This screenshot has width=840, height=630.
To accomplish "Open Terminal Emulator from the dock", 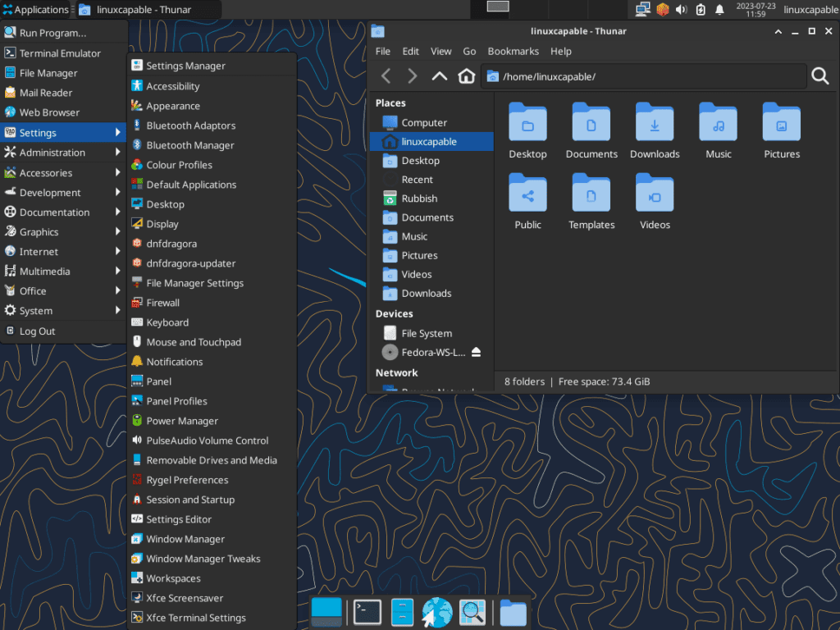I will [367, 612].
